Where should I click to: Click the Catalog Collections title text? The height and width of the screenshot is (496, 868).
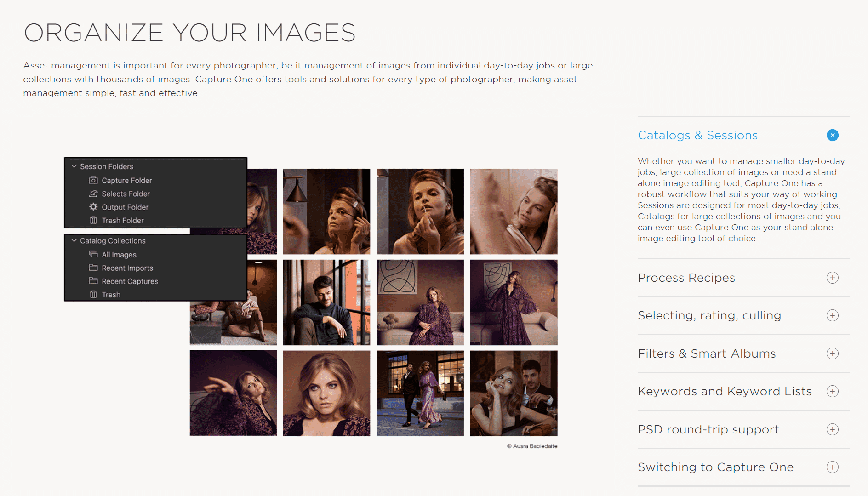coord(113,241)
